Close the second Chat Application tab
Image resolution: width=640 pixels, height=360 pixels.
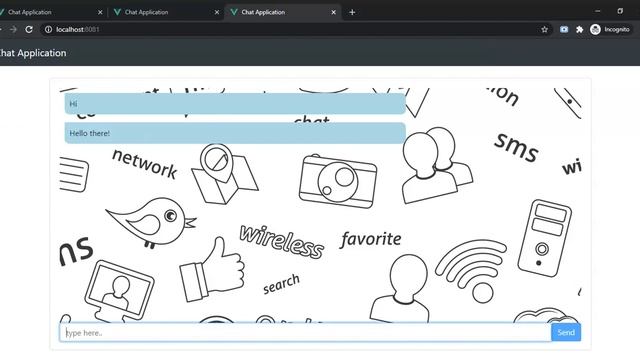click(x=217, y=12)
